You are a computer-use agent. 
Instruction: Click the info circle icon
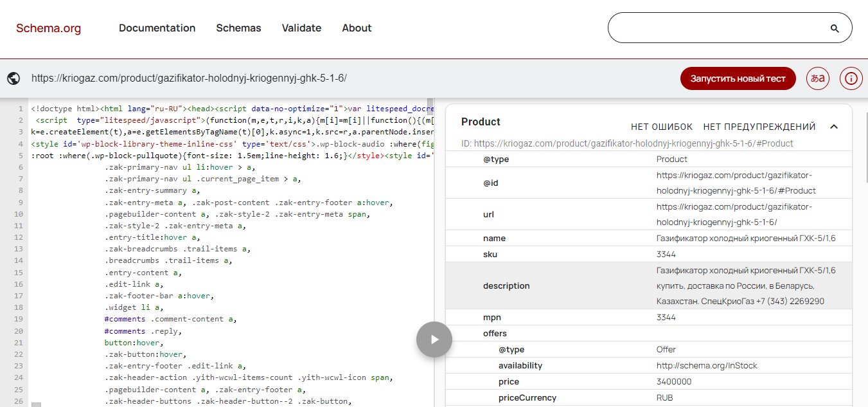coord(851,78)
